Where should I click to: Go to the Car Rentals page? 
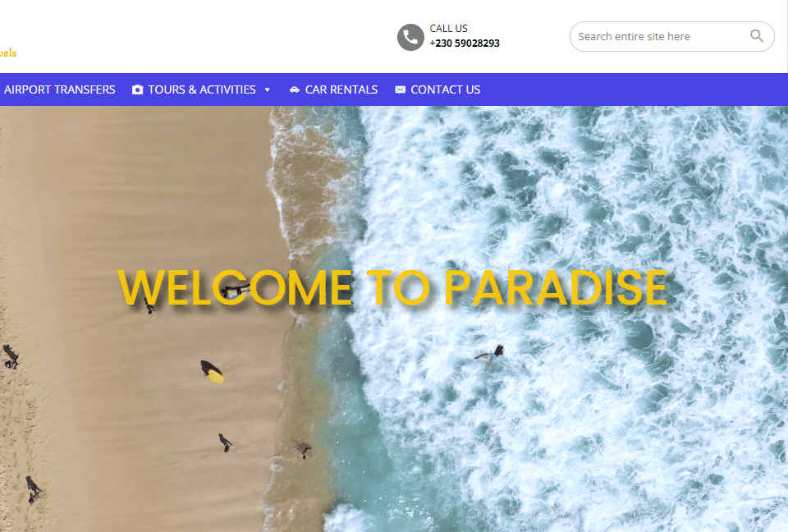(341, 89)
